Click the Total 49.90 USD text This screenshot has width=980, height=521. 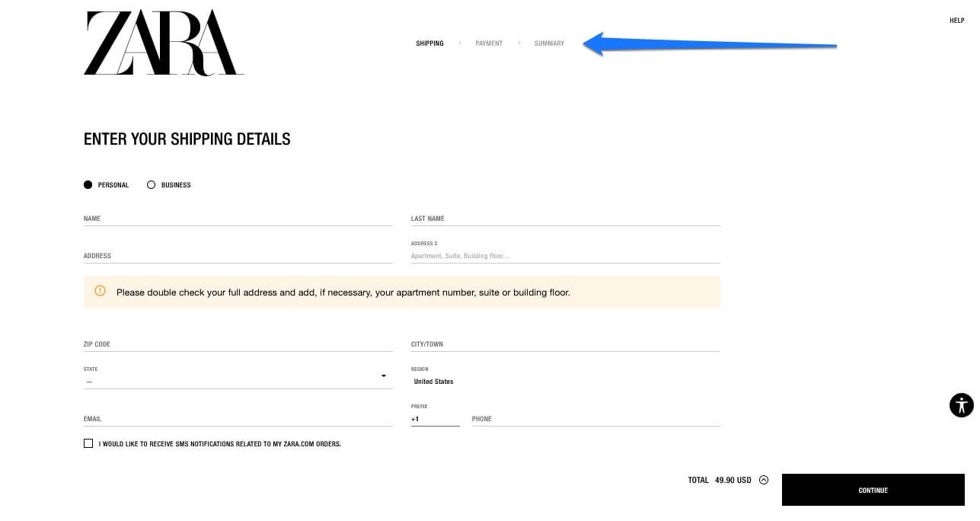(x=720, y=480)
